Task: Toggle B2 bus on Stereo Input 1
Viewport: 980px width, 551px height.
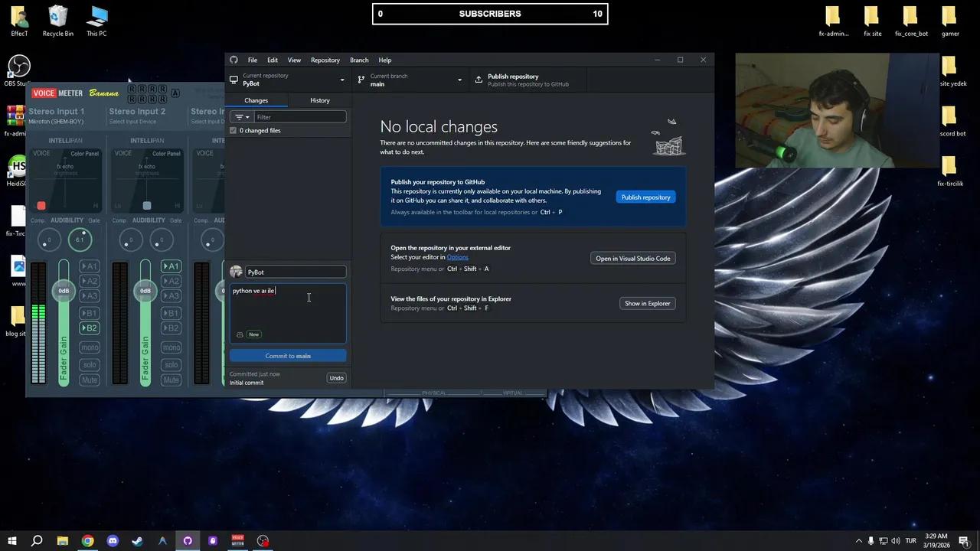Action: [x=90, y=328]
